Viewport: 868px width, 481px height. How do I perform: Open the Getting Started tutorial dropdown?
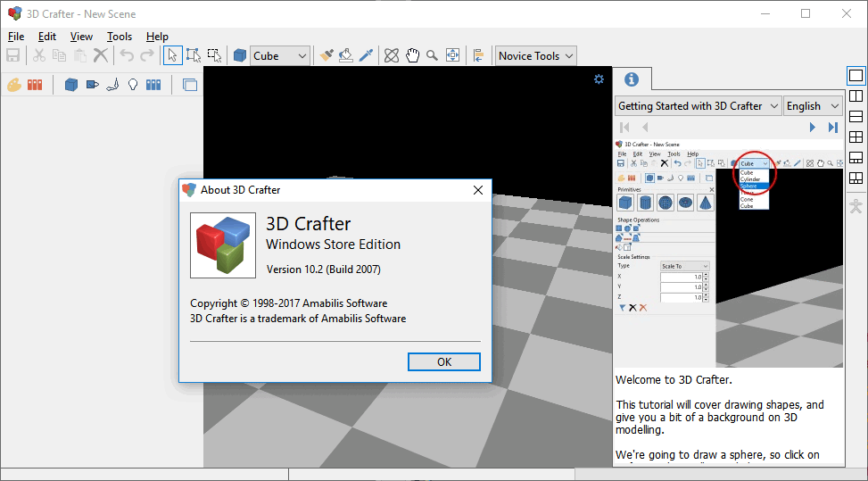point(698,106)
